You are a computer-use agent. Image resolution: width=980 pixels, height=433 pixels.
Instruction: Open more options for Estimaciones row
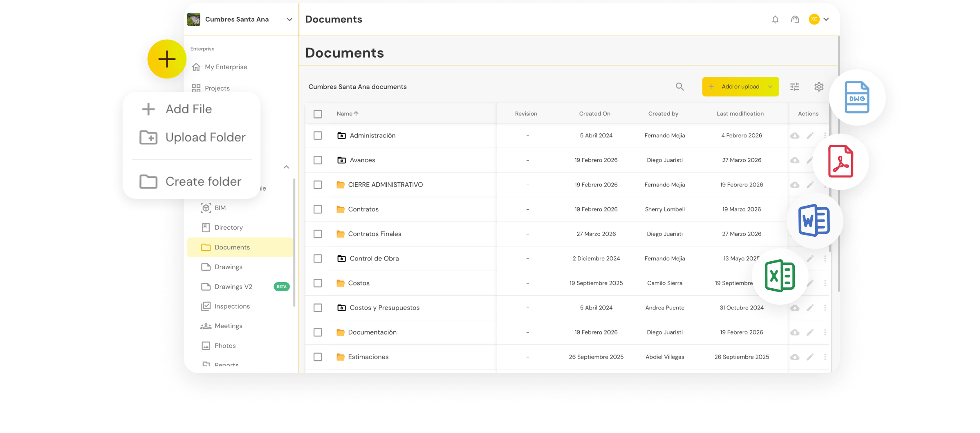(825, 357)
